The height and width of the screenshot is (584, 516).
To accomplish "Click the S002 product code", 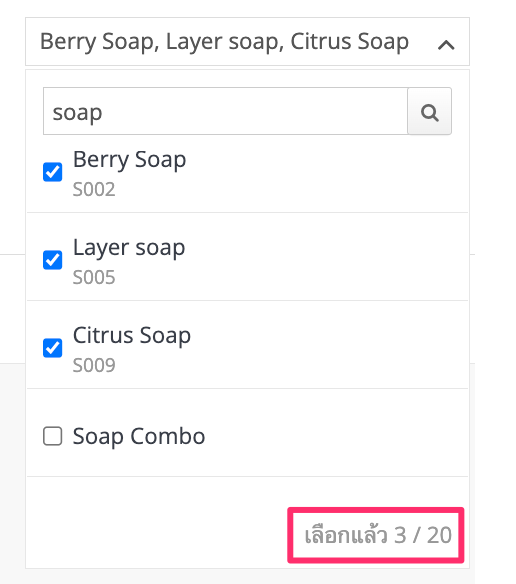I will [x=94, y=189].
